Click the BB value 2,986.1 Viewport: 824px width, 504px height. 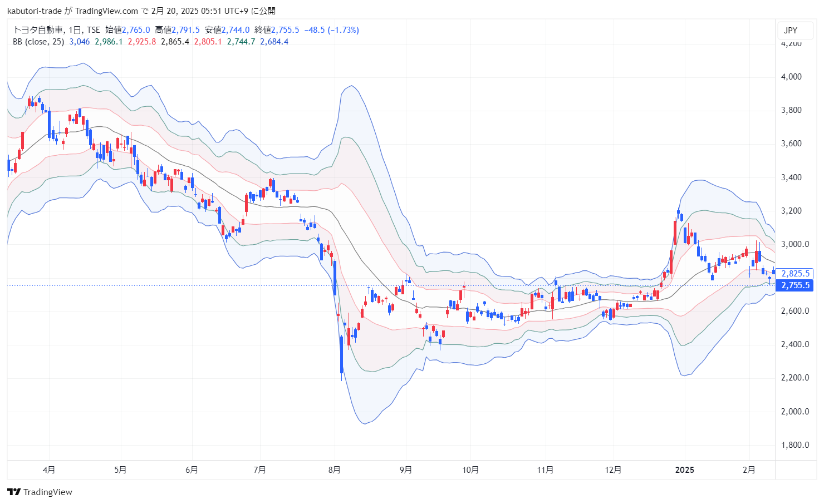point(109,42)
